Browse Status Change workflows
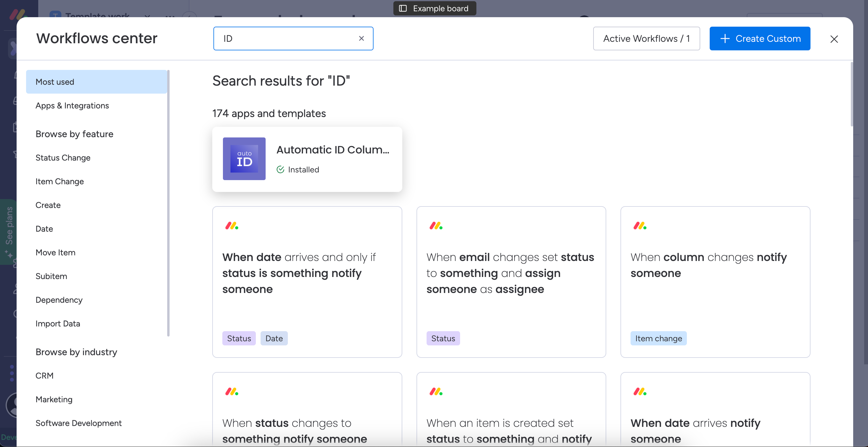Viewport: 868px width, 447px height. pyautogui.click(x=63, y=158)
